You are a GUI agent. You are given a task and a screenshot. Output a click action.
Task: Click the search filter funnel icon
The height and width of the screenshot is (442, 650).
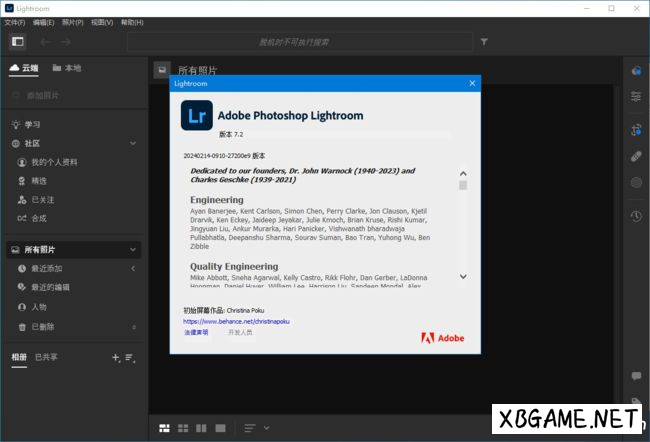(x=484, y=42)
